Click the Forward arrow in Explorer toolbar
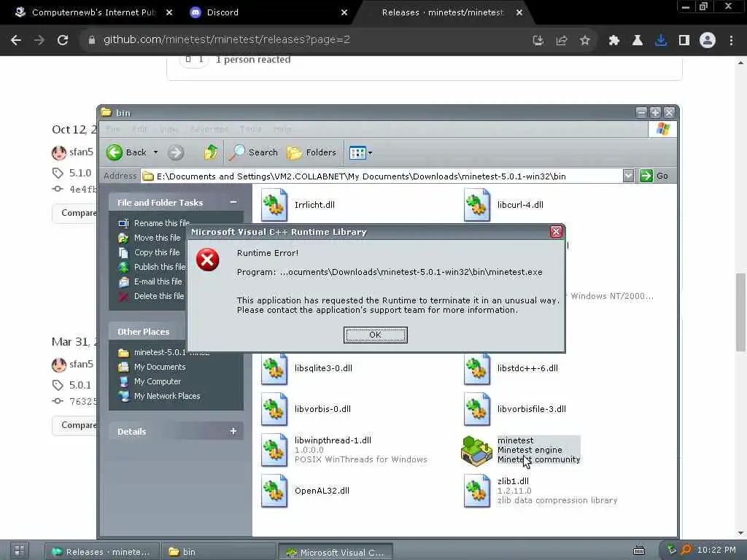 (x=175, y=152)
